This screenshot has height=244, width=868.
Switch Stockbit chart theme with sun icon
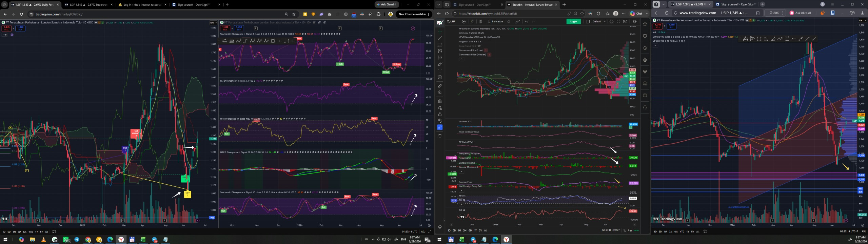(635, 21)
